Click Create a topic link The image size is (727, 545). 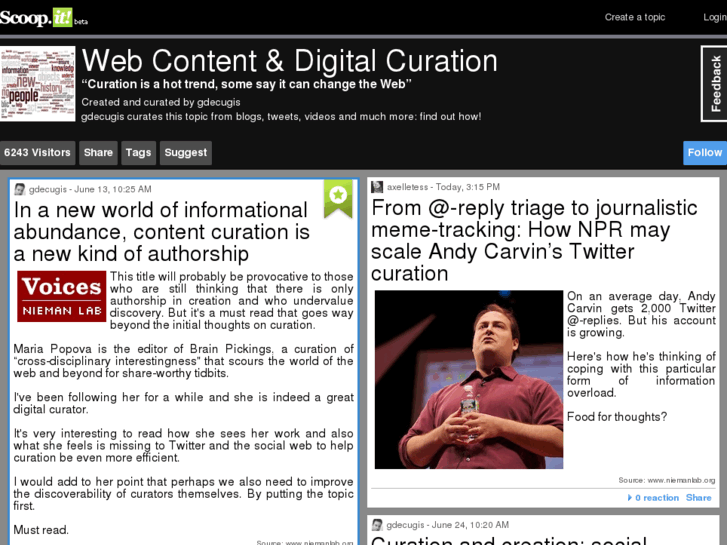point(635,17)
